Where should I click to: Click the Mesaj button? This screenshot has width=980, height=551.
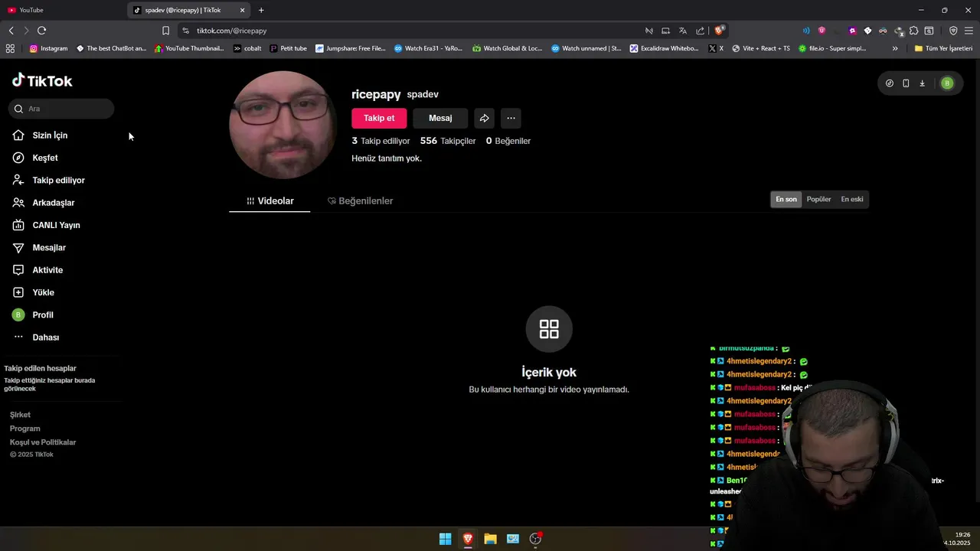coord(440,118)
